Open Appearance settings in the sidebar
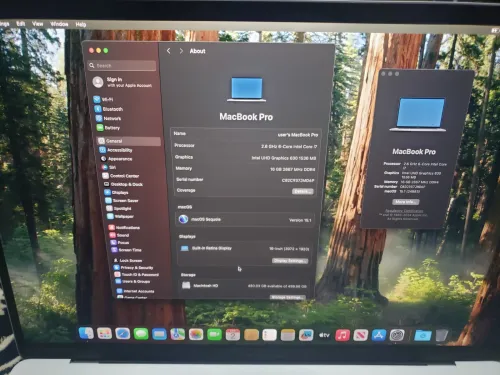The height and width of the screenshot is (375, 500). point(116,159)
